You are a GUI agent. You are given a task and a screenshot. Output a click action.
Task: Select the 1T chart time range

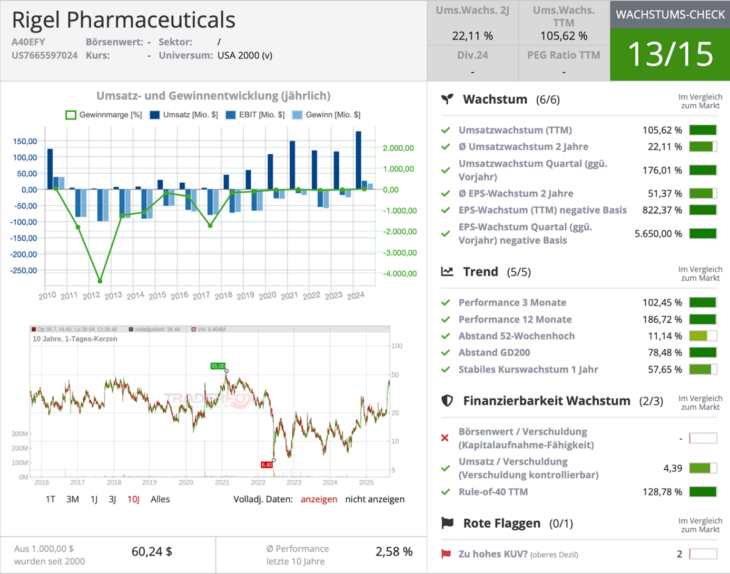pyautogui.click(x=50, y=499)
